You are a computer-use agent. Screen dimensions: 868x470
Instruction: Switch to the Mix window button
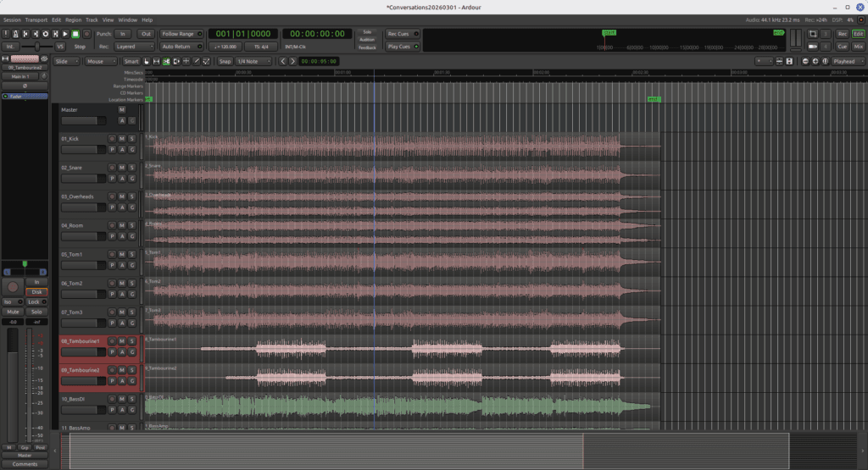(x=858, y=47)
